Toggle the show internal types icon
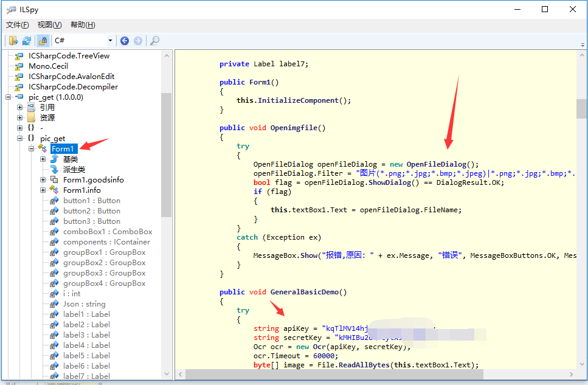 (43, 41)
